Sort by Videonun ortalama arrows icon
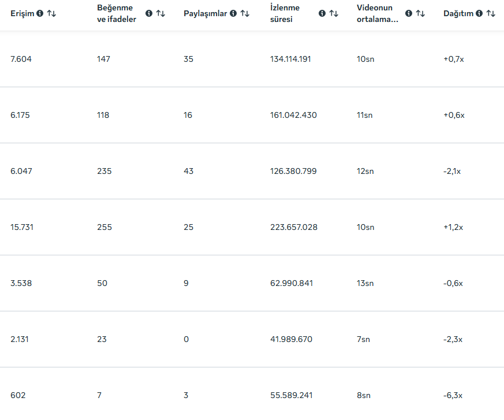 pos(420,13)
